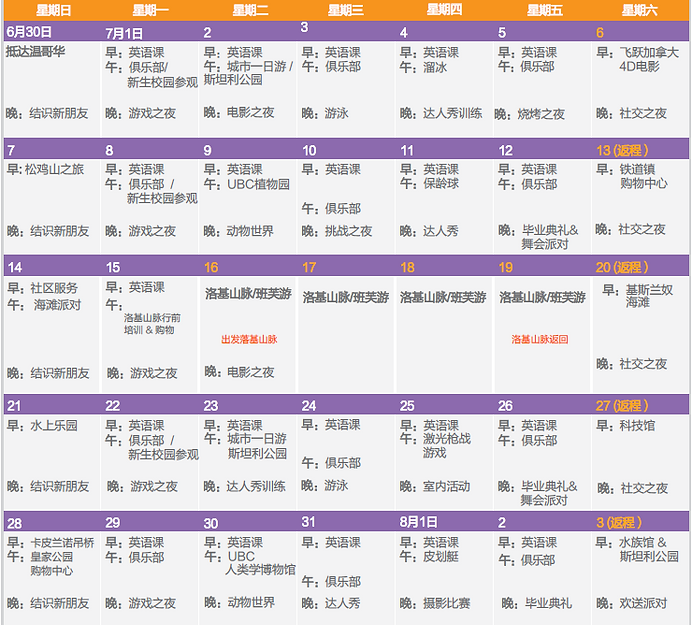692x625 pixels.
Task: Click the 星期五 column header
Action: 545,10
